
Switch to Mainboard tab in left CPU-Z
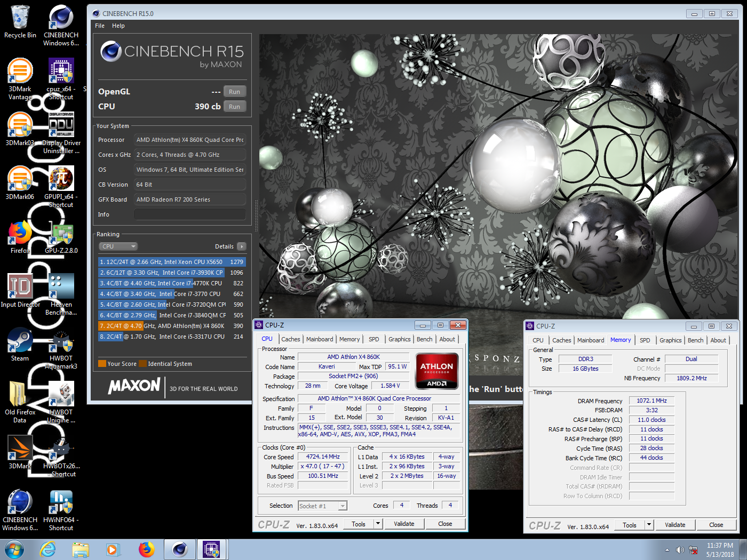coord(320,339)
